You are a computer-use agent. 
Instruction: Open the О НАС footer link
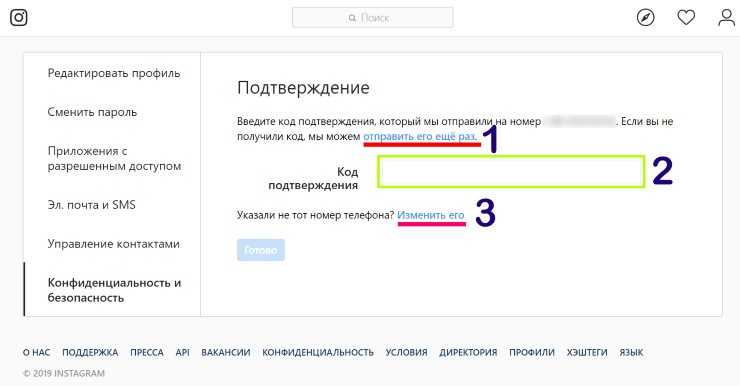(x=36, y=352)
